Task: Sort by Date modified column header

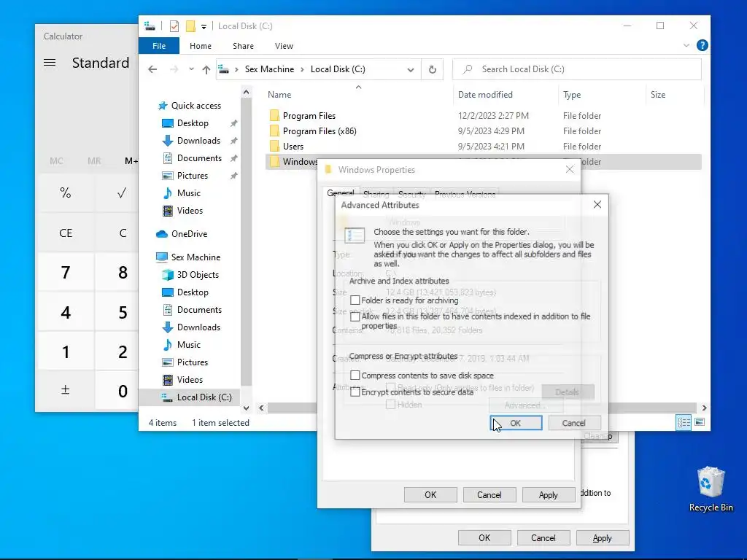Action: pyautogui.click(x=485, y=95)
